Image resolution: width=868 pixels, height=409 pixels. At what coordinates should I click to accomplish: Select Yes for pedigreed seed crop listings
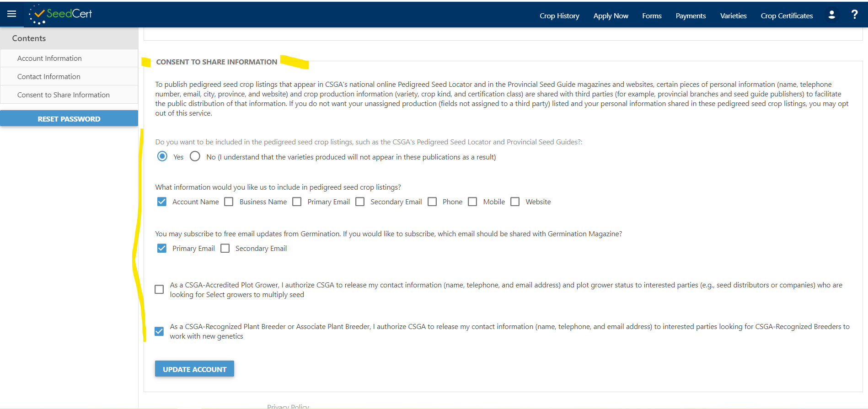tap(162, 156)
